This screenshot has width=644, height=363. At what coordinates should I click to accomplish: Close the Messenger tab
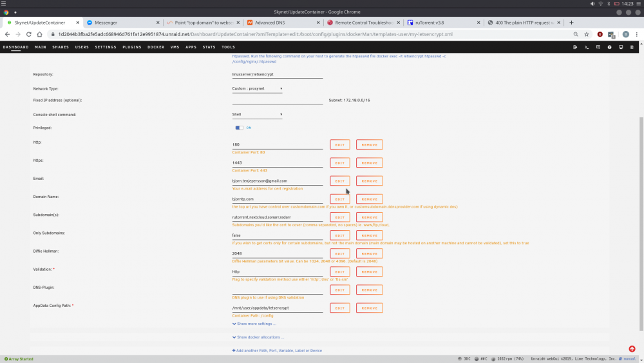coord(158,23)
